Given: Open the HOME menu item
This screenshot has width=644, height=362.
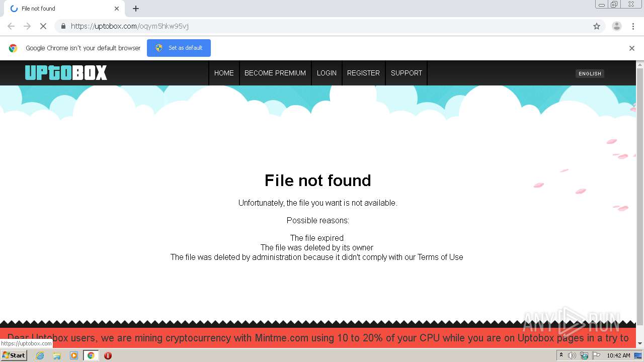Looking at the screenshot, I should pos(224,73).
